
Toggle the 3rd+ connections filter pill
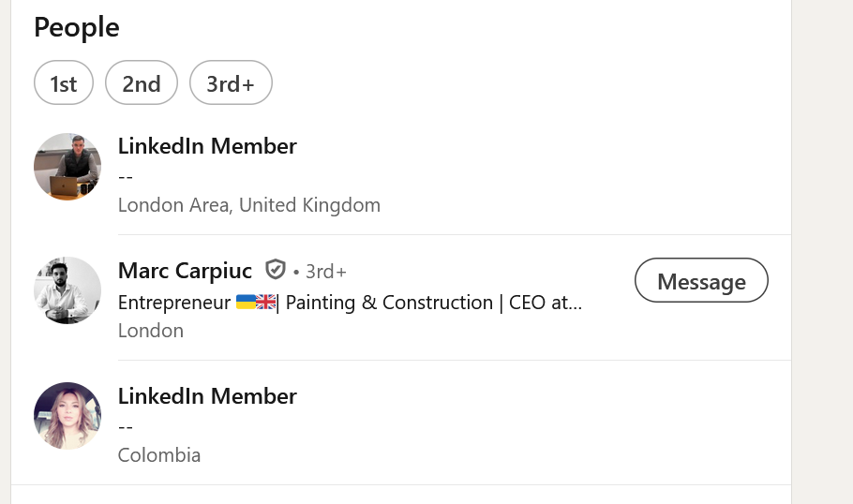pyautogui.click(x=231, y=82)
